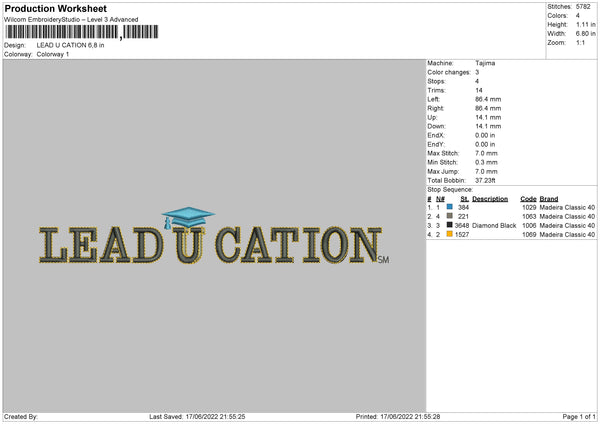Click the Total Bobbin value 37.23ft
This screenshot has height=424, width=600.
(x=485, y=181)
